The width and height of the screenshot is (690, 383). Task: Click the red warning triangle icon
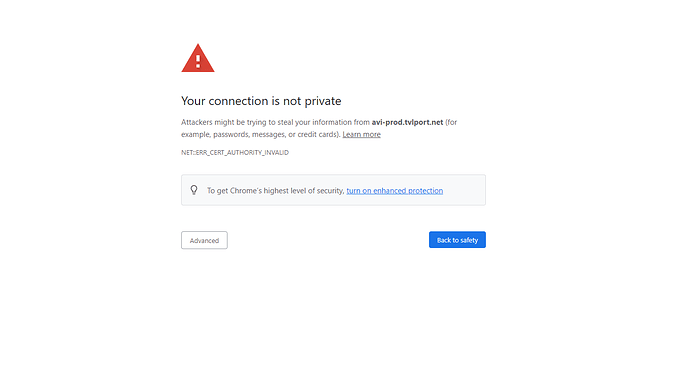point(198,58)
